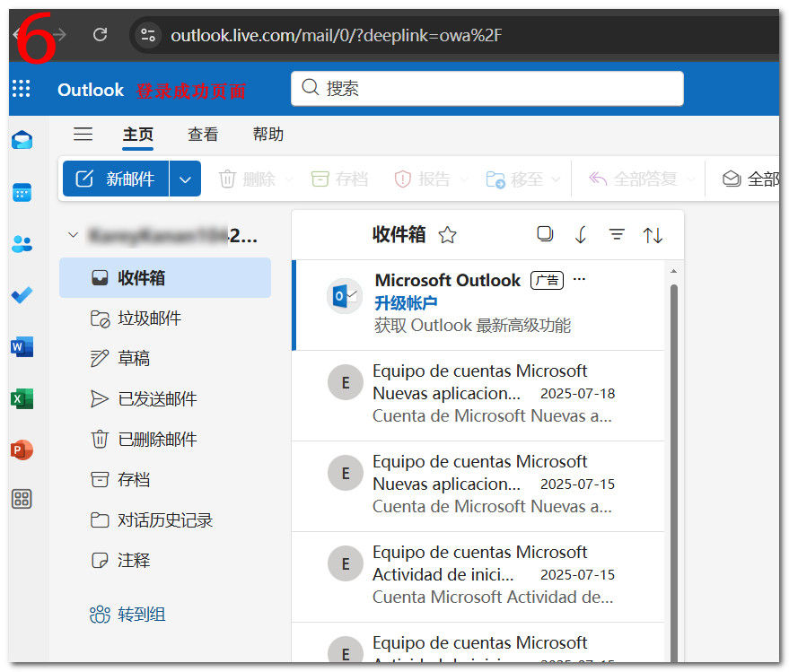Open the 已删除邮件 Deleted folder
The image size is (789, 672).
pyautogui.click(x=165, y=439)
